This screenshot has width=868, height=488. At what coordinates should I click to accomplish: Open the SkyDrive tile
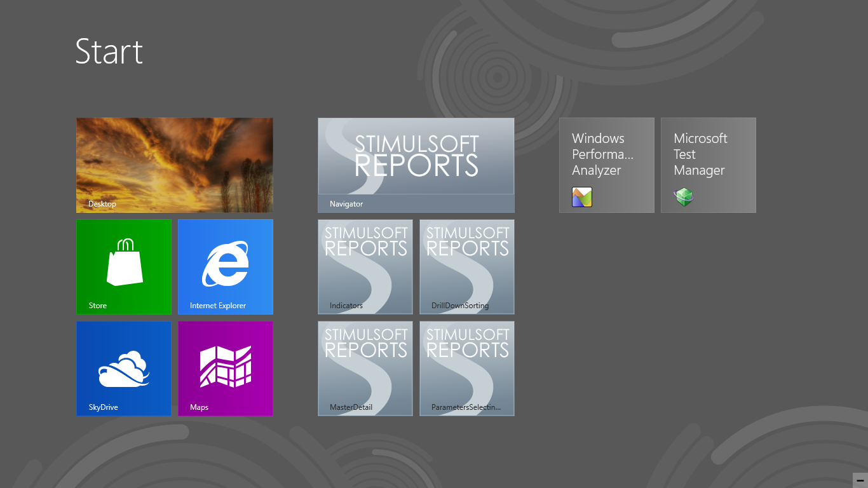coord(124,369)
